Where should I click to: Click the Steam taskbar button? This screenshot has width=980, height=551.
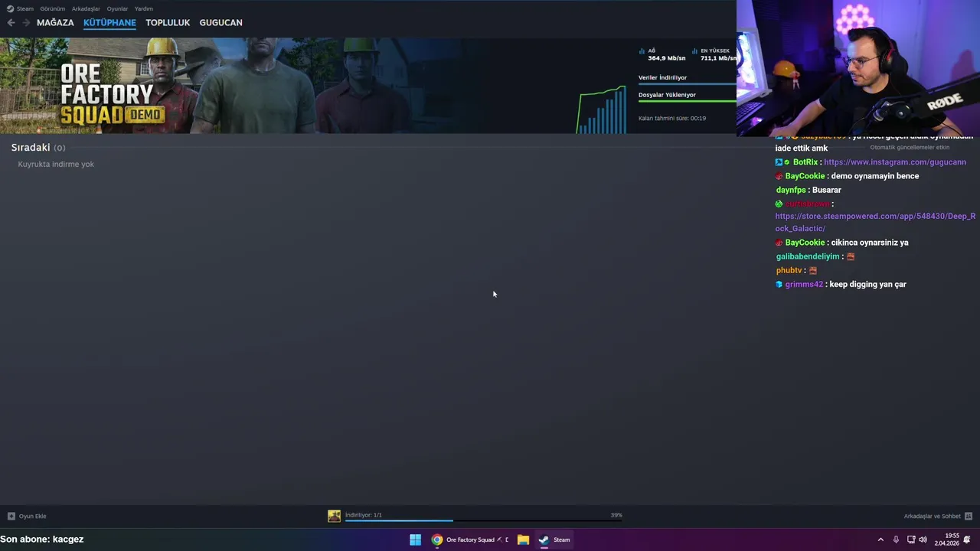[554, 540]
